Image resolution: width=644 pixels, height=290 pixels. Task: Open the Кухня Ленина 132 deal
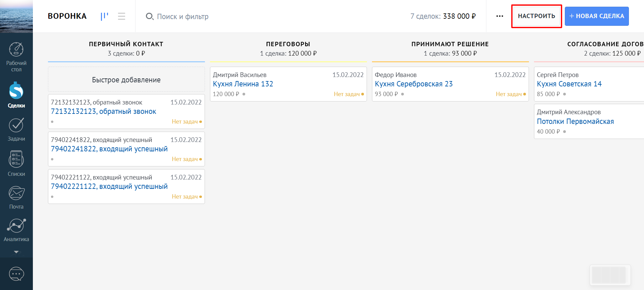click(243, 84)
